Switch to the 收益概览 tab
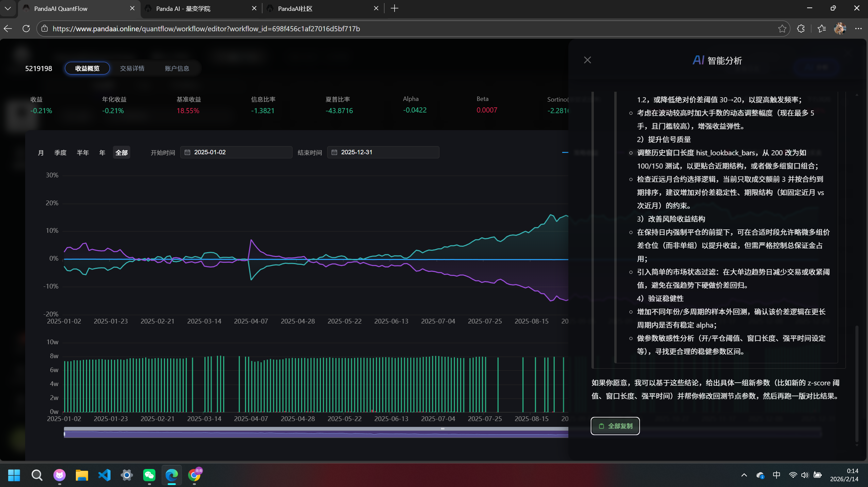868x487 pixels. click(x=87, y=68)
